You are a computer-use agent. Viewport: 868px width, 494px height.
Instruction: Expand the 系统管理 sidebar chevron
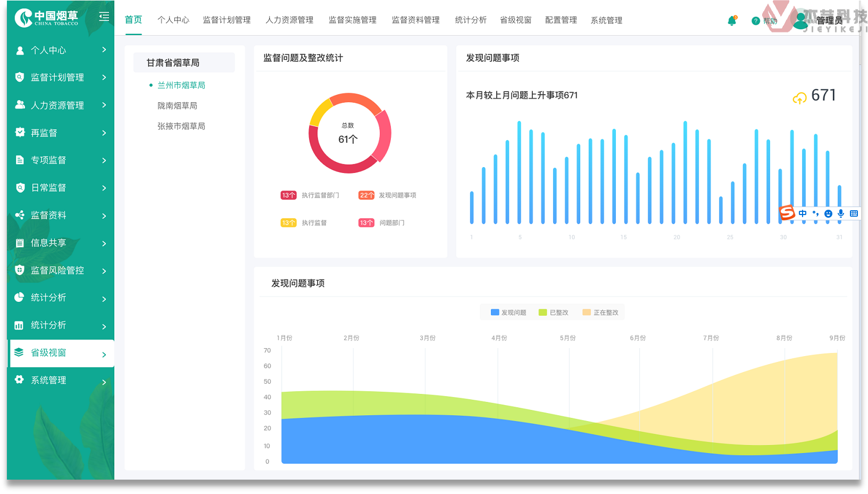pos(104,382)
